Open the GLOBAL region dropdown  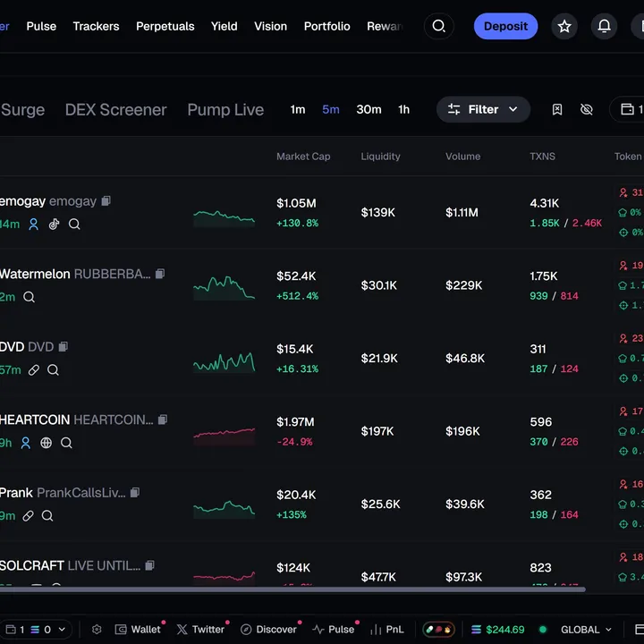(x=586, y=630)
